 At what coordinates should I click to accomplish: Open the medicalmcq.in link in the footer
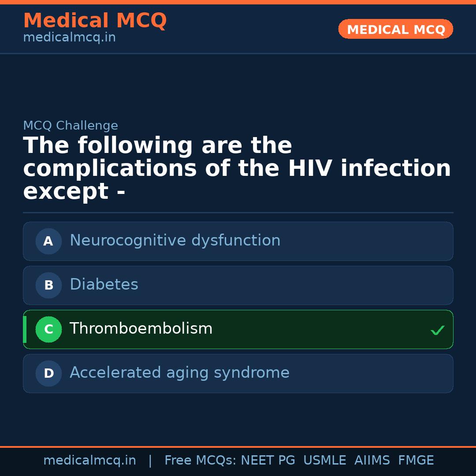pos(89,461)
